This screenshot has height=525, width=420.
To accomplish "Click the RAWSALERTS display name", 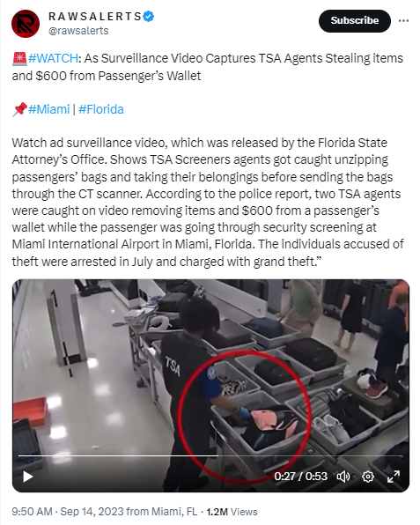I will (95, 17).
